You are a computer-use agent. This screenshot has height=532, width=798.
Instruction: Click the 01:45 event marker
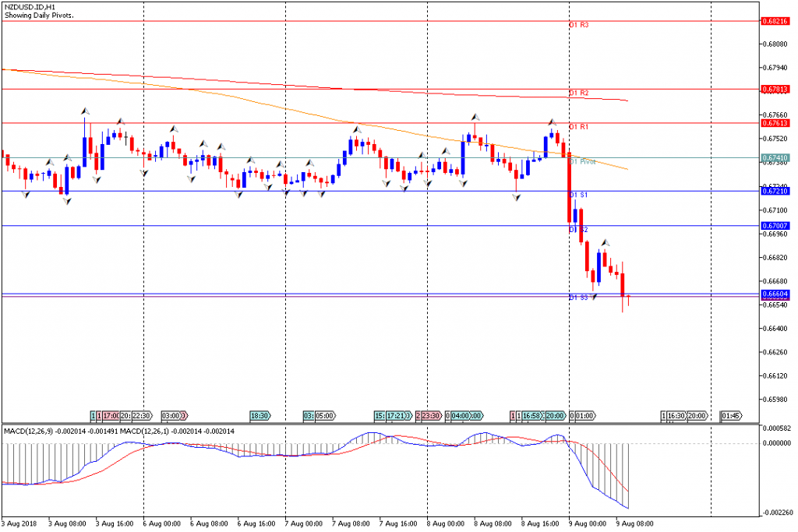[x=732, y=416]
